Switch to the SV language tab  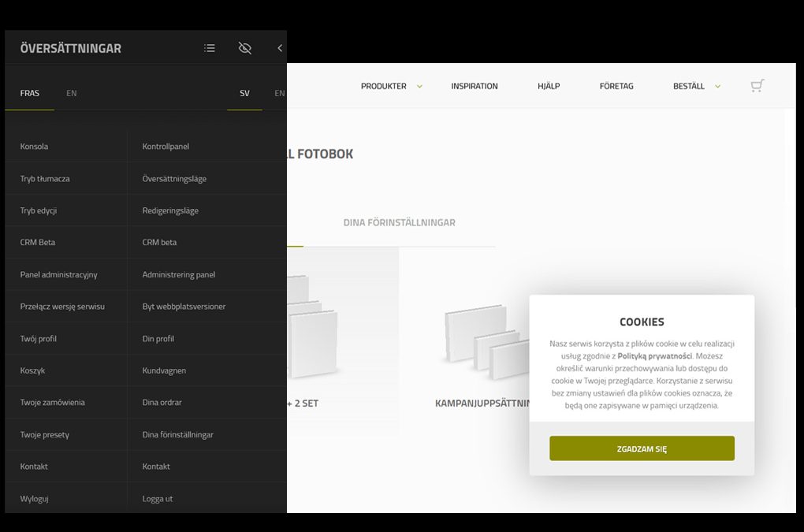click(244, 93)
